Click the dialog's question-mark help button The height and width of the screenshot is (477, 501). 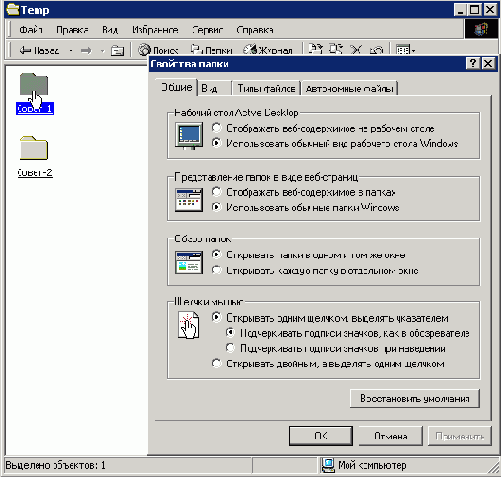(473, 63)
